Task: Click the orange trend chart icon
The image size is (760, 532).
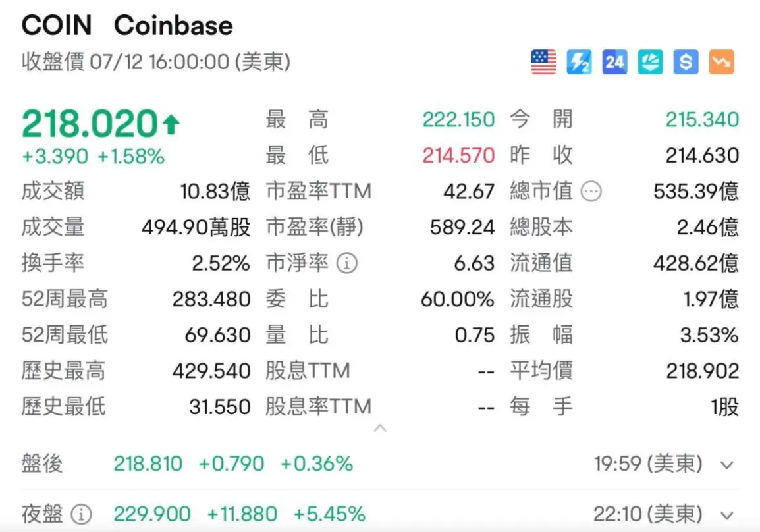Action: click(720, 61)
